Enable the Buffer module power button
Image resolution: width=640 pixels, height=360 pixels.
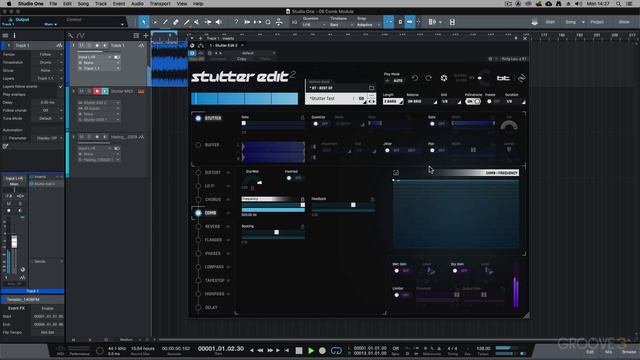click(x=198, y=145)
